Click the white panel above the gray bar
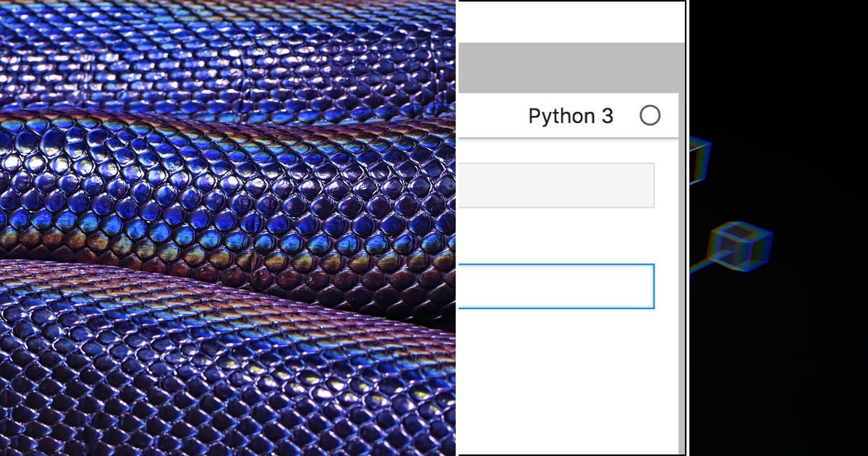The height and width of the screenshot is (456, 868). pos(571,22)
